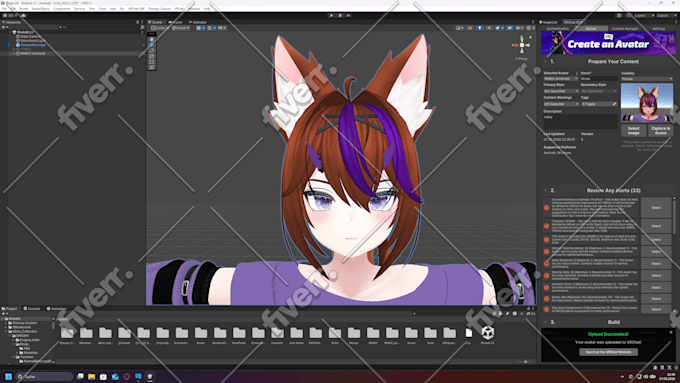This screenshot has width=680, height=383.
Task: Select the Transform tool in Scene overlay
Action: tap(152, 67)
